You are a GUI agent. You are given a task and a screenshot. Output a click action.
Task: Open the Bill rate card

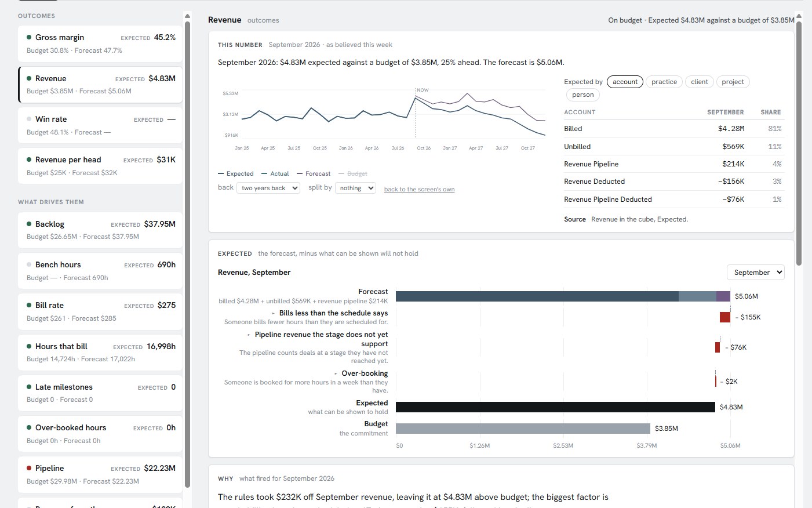[x=100, y=311]
